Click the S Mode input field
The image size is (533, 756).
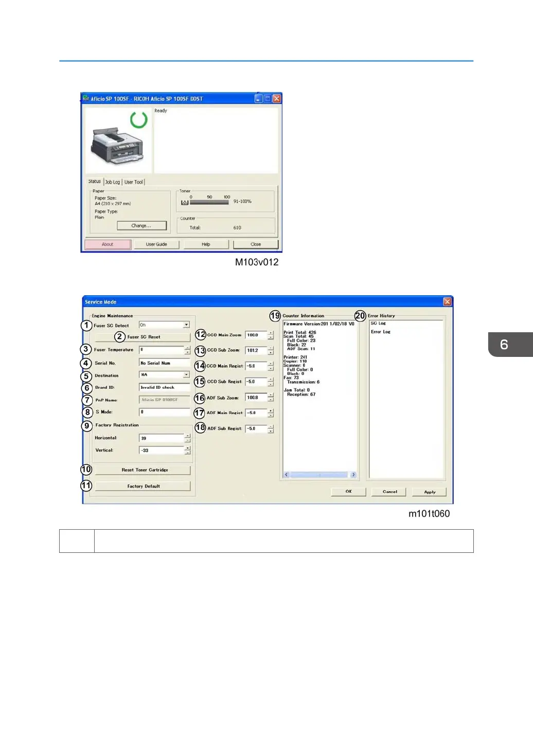click(165, 412)
